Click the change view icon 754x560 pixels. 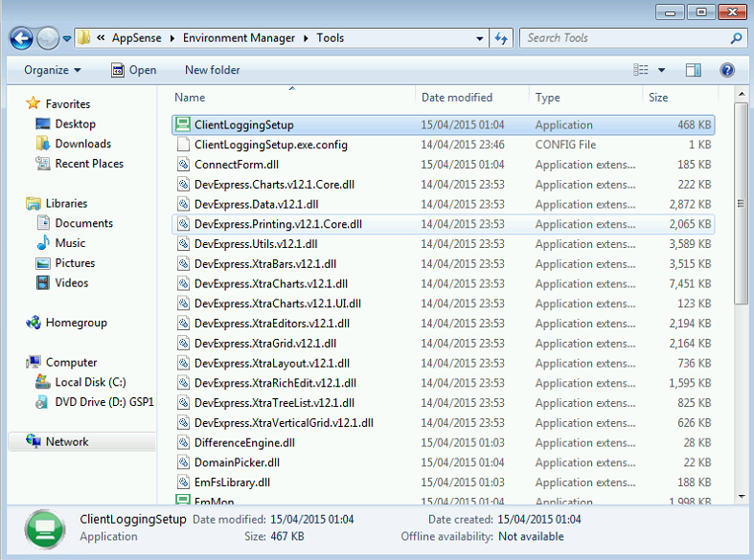641,70
